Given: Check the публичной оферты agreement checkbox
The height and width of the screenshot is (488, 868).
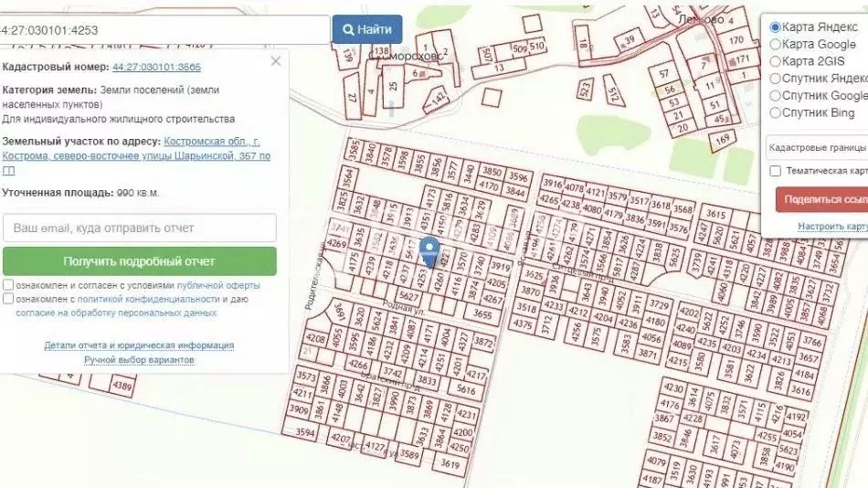Looking at the screenshot, I should click(x=8, y=285).
